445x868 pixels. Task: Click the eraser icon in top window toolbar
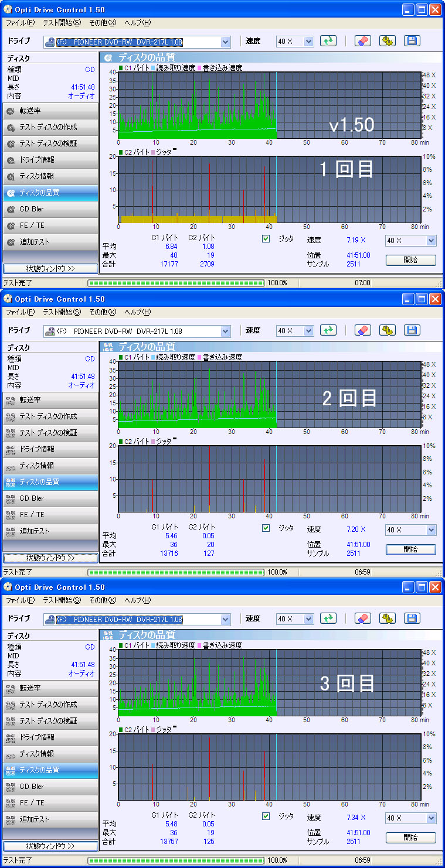point(362,41)
